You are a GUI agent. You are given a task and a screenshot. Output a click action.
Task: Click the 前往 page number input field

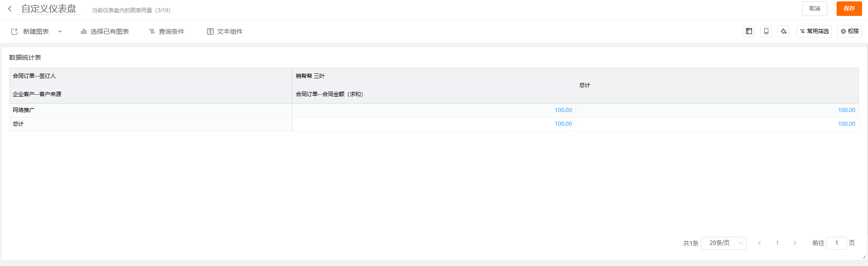coord(836,243)
